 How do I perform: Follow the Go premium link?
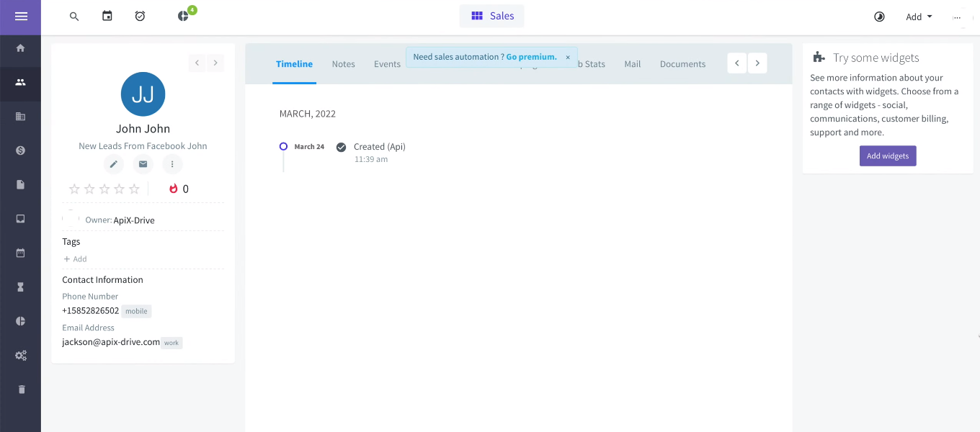531,56
